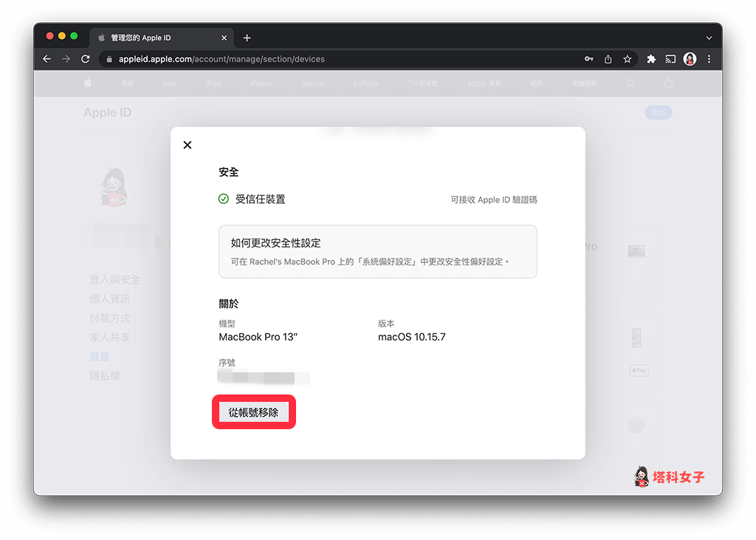Select 隱私權 in the sidebar
This screenshot has width=756, height=540.
point(105,376)
